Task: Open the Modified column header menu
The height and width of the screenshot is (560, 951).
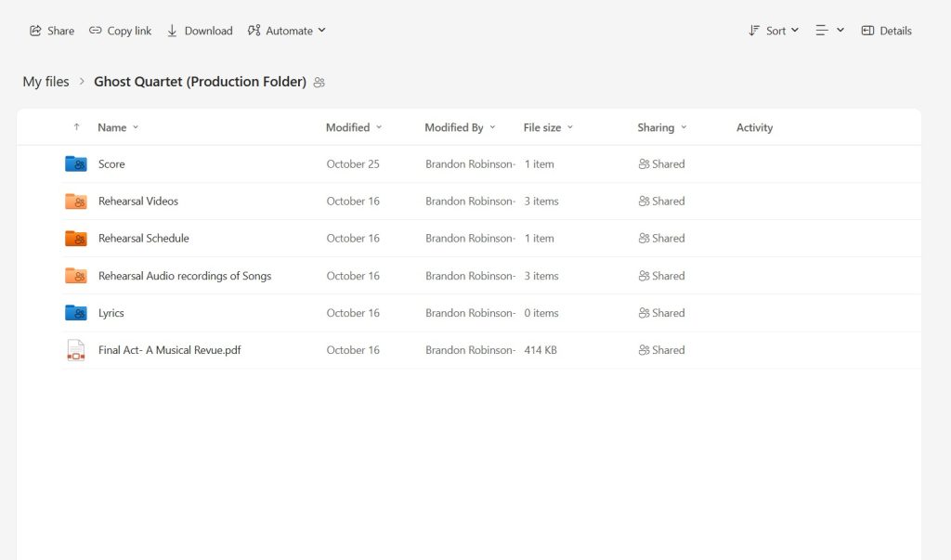Action: coord(354,127)
